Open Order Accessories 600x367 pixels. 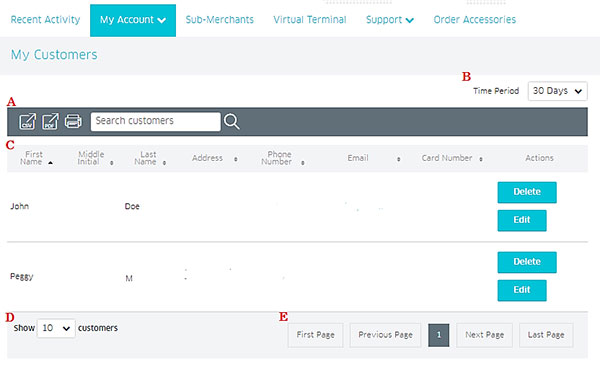pos(474,20)
